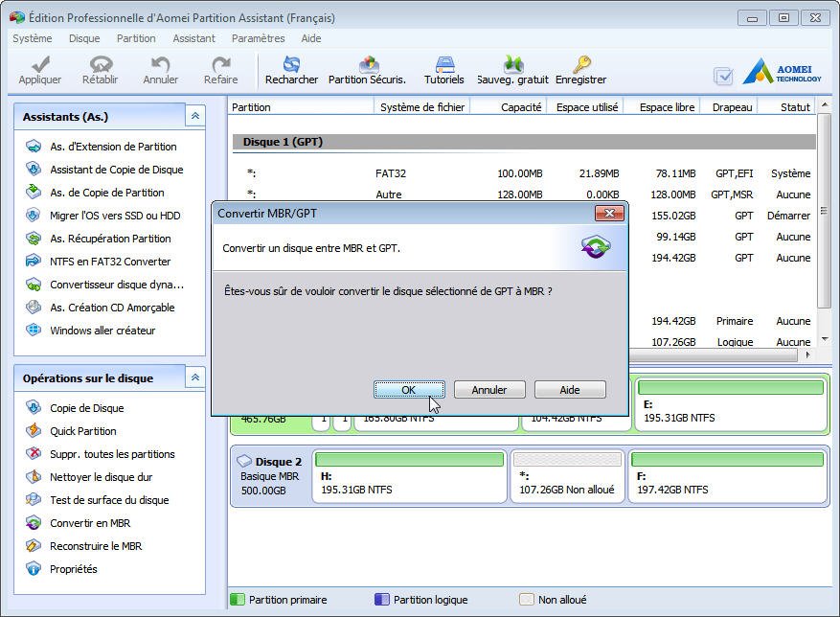Click horizontal scrollbar right arrow
Viewport: 840px width, 617px height.
tap(807, 354)
